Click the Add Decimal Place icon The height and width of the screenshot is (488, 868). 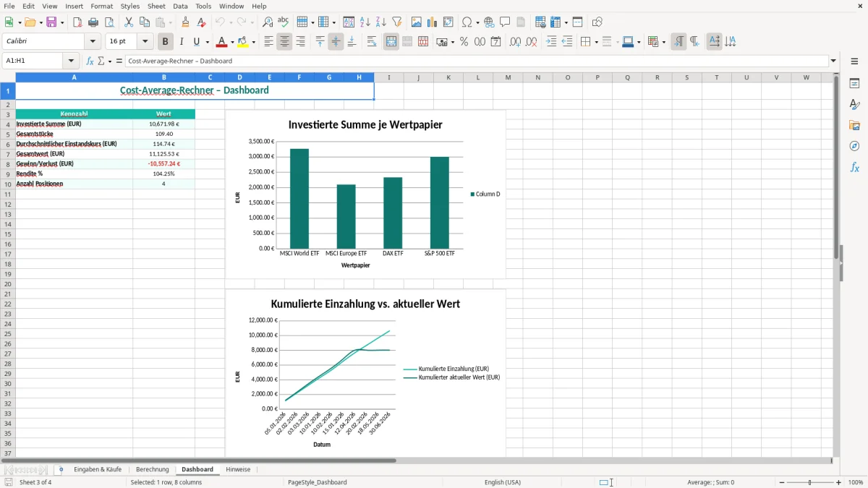click(x=516, y=42)
